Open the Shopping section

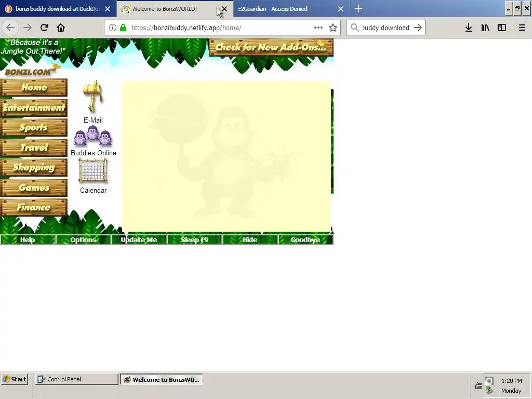click(x=34, y=168)
